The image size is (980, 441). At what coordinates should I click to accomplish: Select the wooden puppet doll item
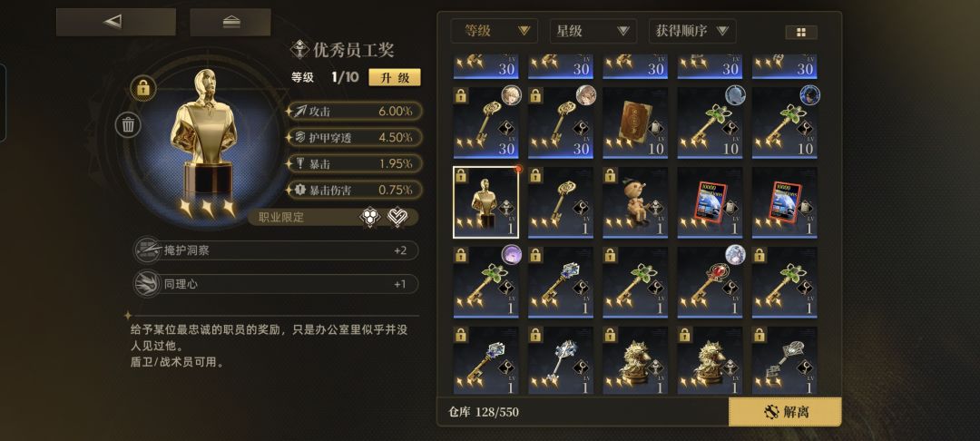pyautogui.click(x=635, y=202)
